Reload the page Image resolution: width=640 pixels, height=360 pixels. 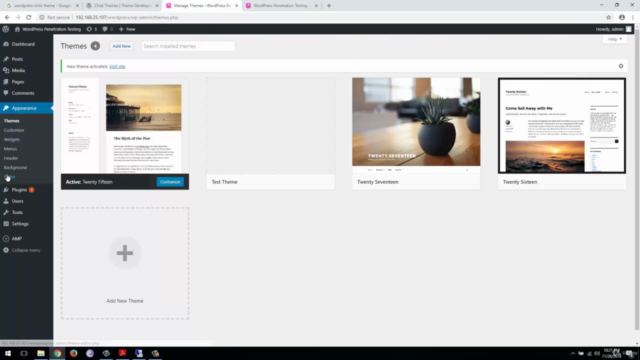pos(29,18)
